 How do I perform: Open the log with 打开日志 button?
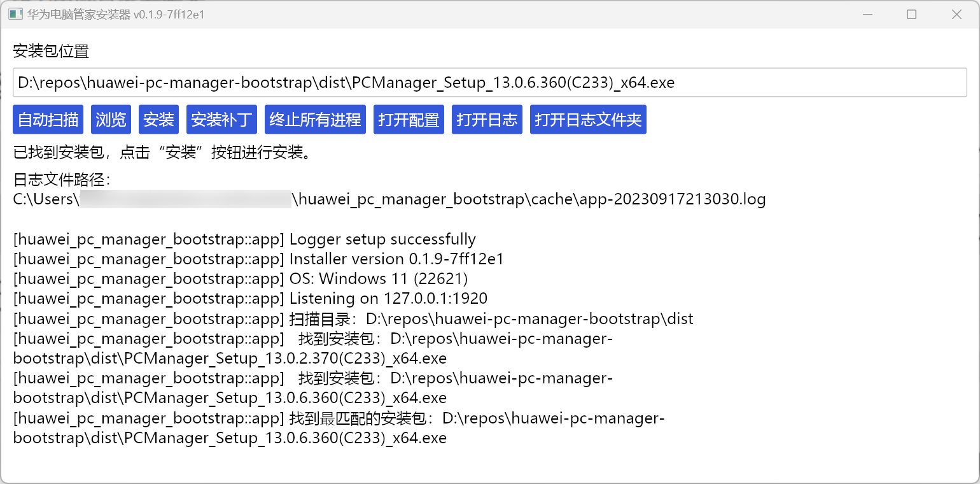[487, 120]
